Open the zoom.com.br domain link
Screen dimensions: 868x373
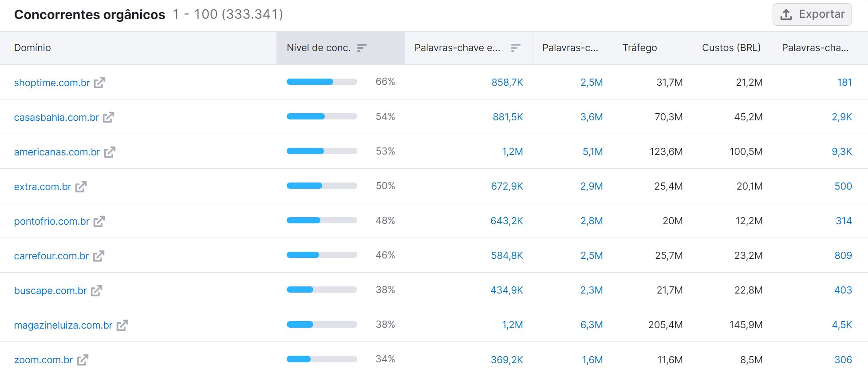tap(43, 360)
